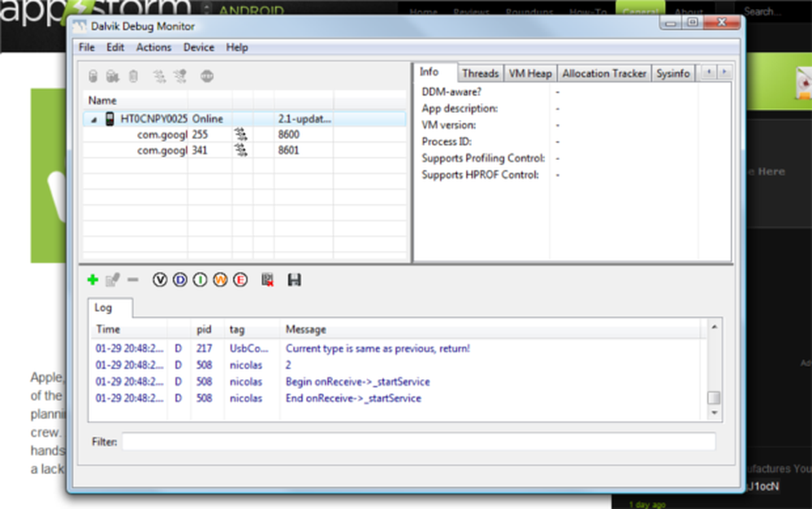Toggle Debug log level D icon

[x=179, y=280]
